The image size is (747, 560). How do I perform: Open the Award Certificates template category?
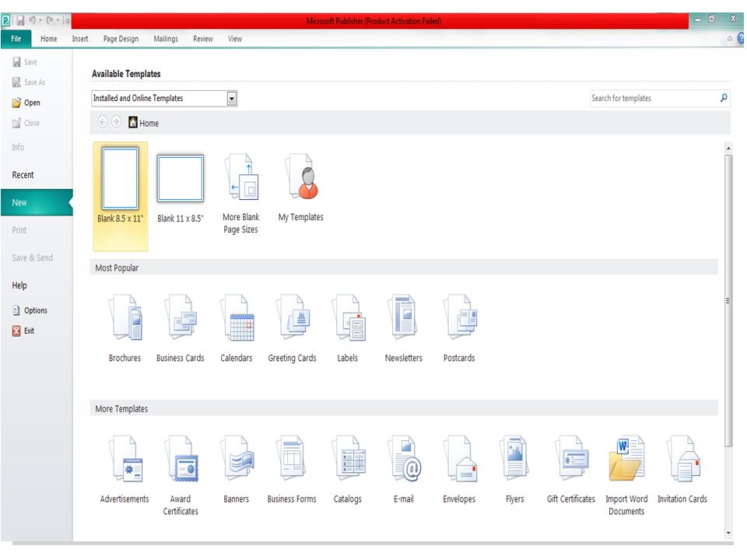181,475
